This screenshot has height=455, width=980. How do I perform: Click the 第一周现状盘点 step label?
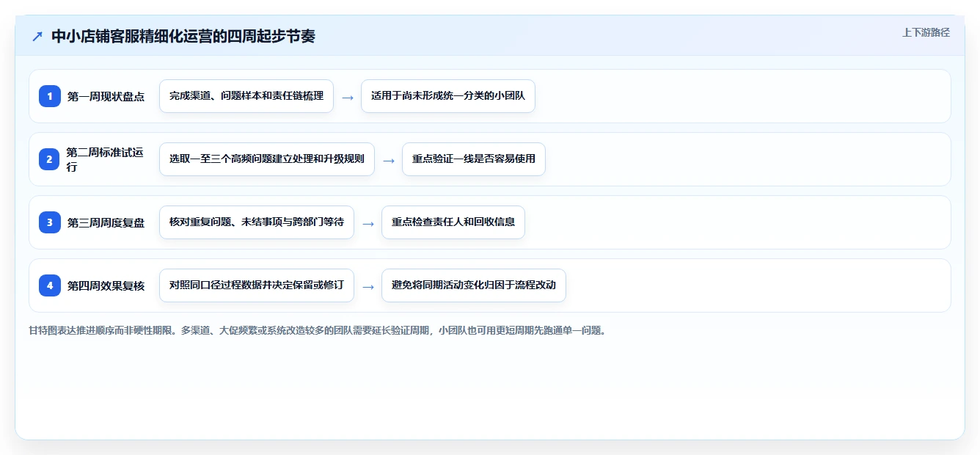click(106, 96)
